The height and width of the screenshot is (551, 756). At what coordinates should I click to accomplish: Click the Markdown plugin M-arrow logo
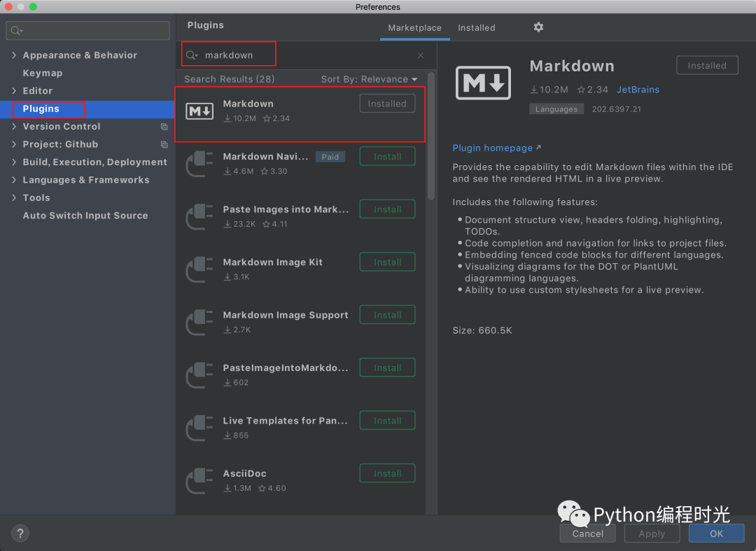tap(199, 110)
